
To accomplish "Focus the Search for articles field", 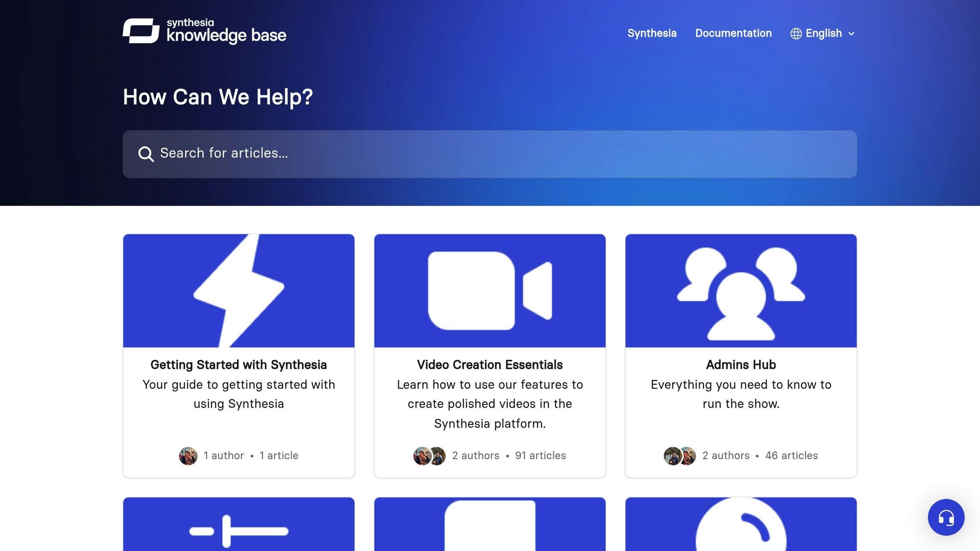I will point(490,154).
